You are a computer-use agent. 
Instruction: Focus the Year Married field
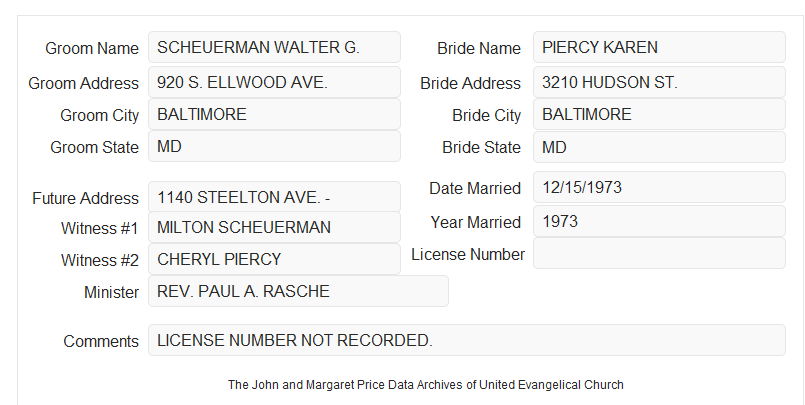(x=659, y=221)
